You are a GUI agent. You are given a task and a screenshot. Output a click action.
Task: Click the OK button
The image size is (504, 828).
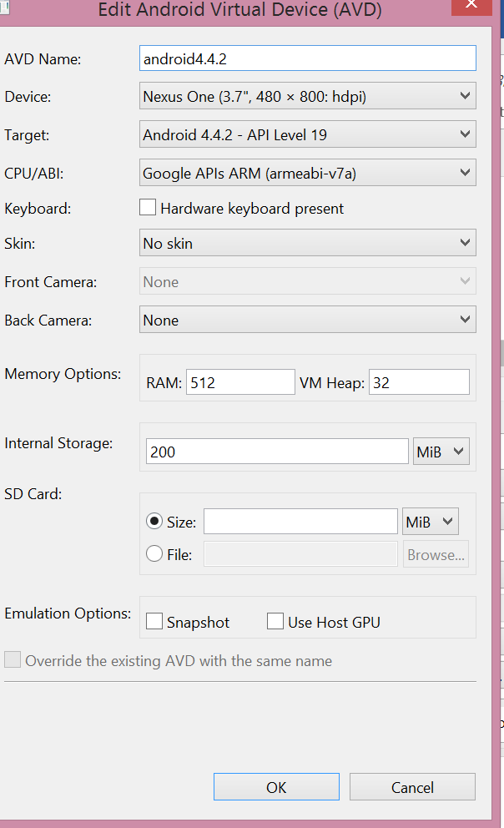pos(276,787)
